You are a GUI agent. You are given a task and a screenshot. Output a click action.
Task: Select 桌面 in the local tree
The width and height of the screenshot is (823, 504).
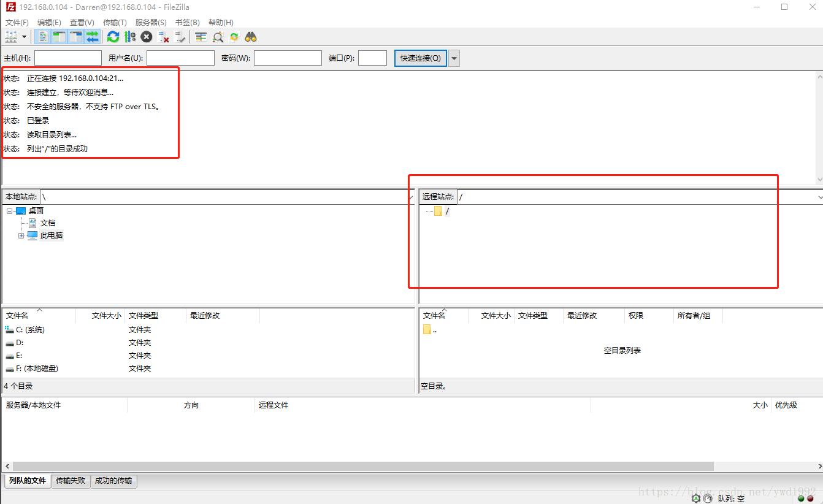click(x=36, y=211)
